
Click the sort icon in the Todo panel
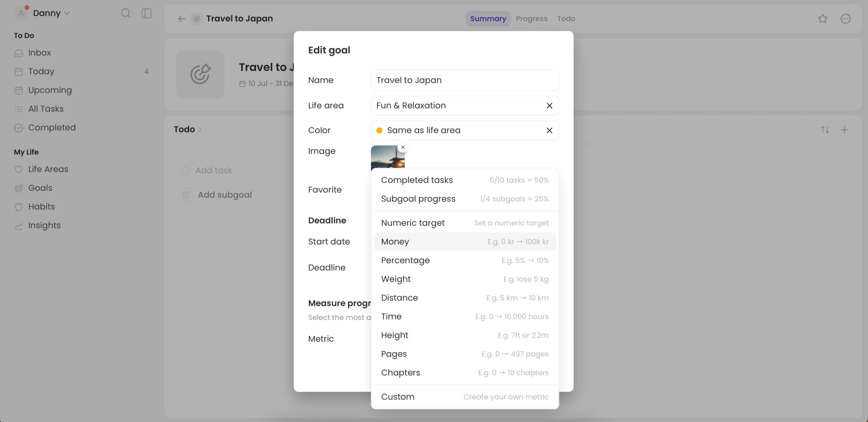point(825,130)
